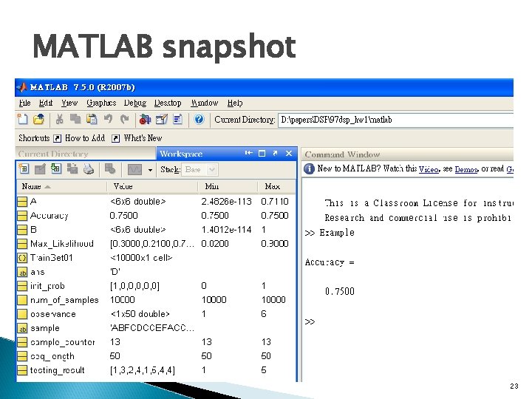Click the Copy icon in main toolbar
Screen dimensions: 532x399
75,119
